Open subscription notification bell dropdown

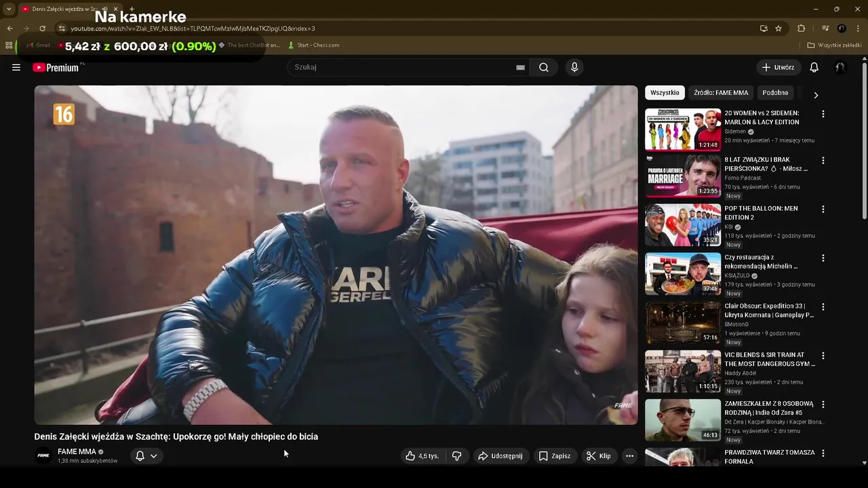[146, 456]
